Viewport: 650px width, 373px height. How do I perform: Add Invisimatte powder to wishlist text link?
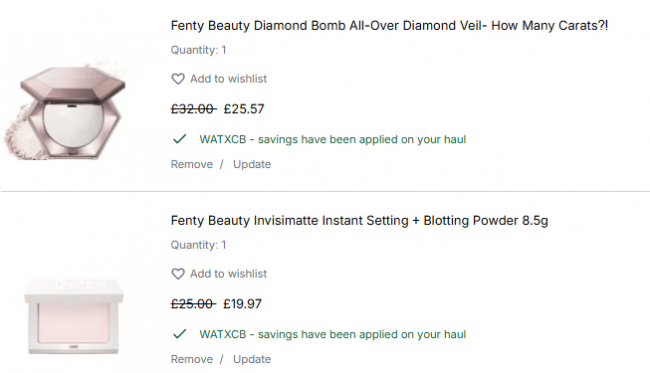click(x=228, y=274)
